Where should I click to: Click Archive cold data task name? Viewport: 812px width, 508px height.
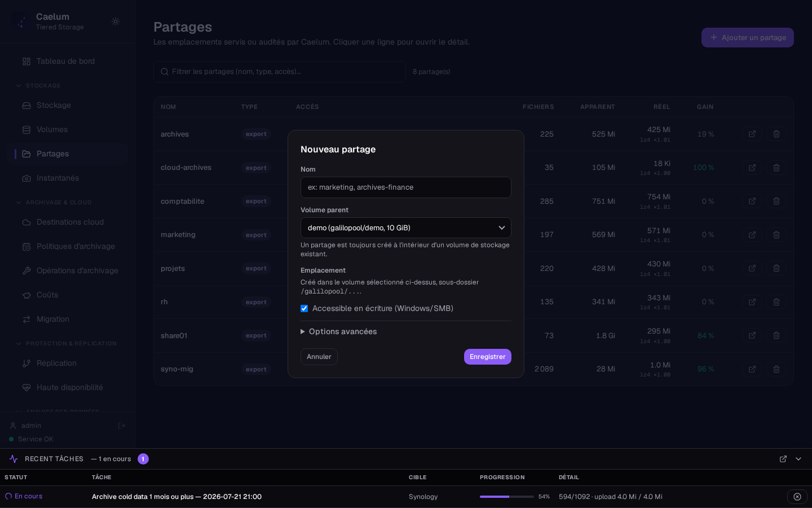[176, 497]
